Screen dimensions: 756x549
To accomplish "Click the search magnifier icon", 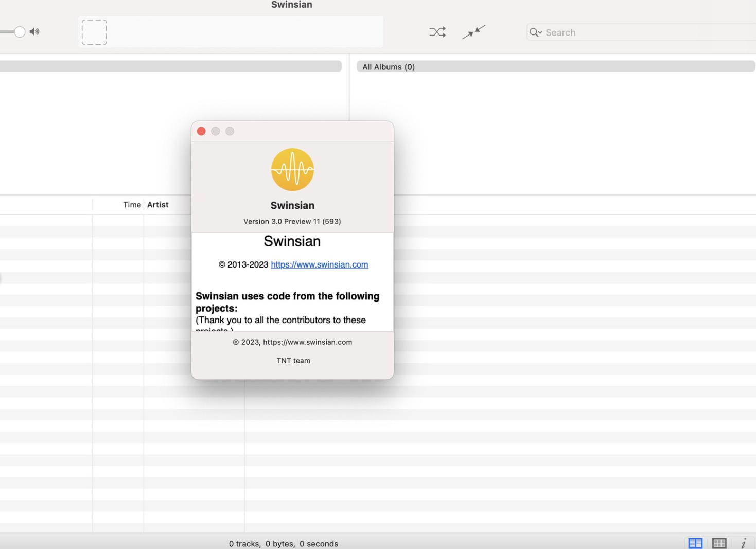I will (x=534, y=32).
